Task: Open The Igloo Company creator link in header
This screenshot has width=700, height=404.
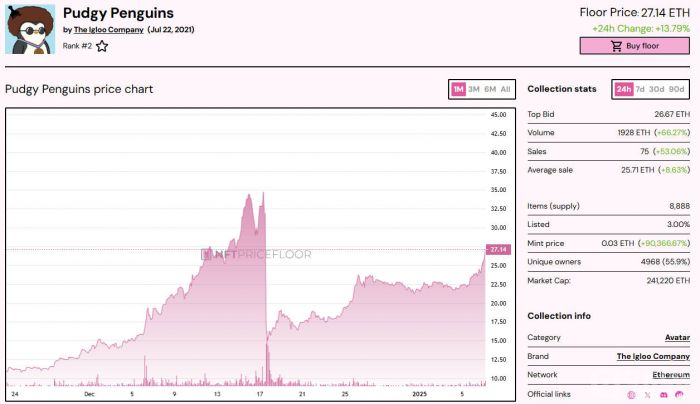Action: [108, 30]
